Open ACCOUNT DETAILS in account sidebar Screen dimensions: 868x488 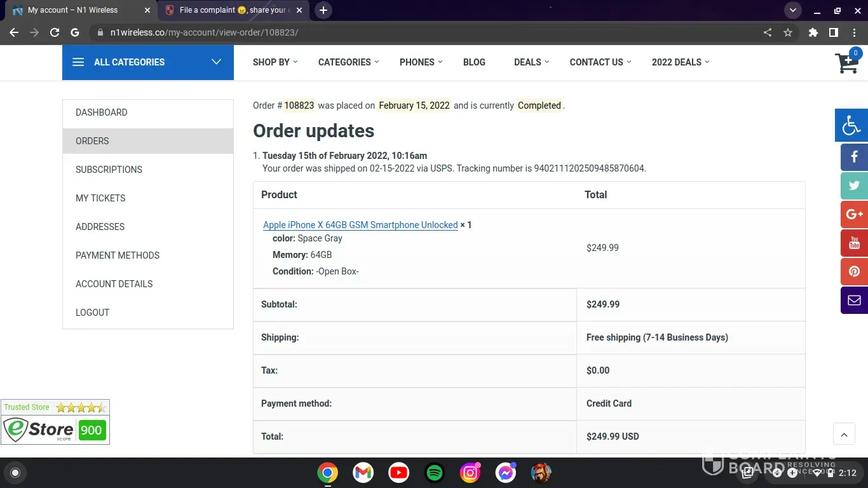(148, 284)
